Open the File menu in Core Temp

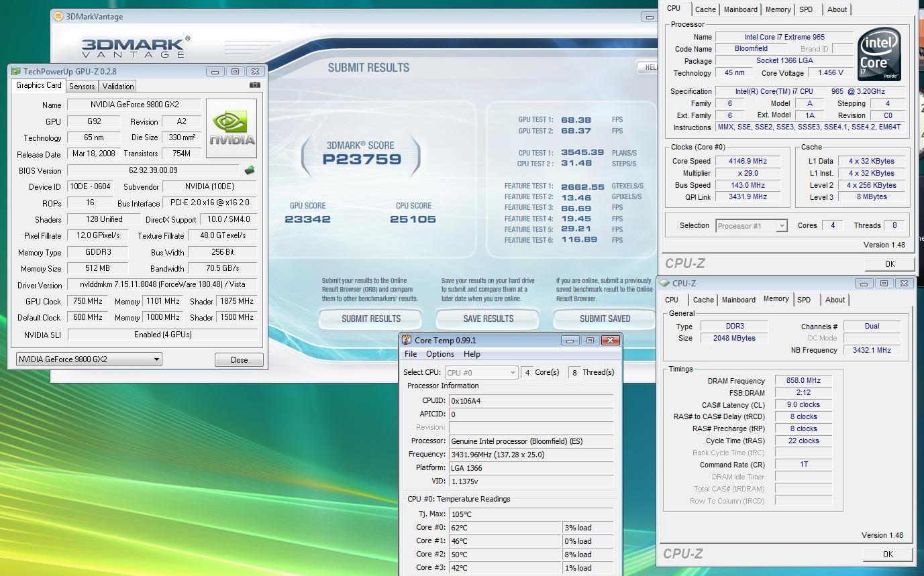411,354
